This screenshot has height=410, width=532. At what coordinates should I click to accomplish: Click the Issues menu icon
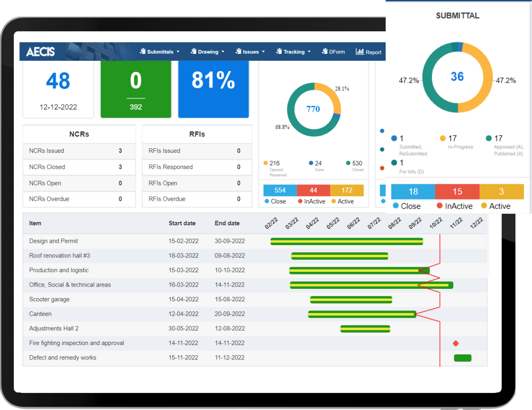238,51
